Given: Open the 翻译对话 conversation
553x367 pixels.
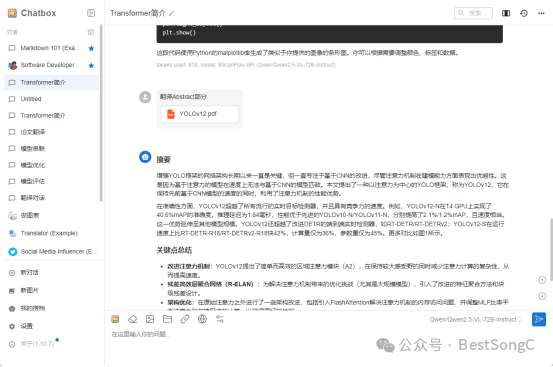Looking at the screenshot, I should 52,198.
